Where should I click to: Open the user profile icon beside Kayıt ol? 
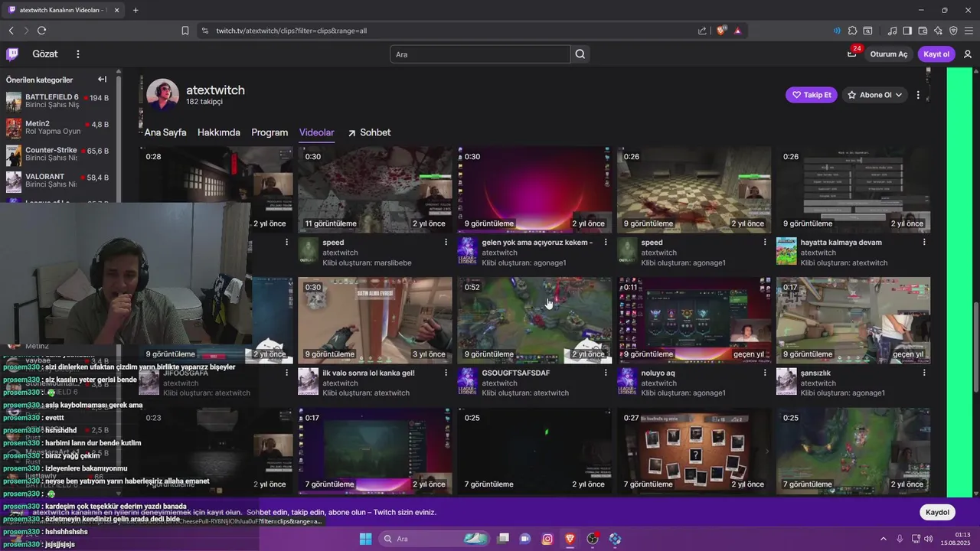coord(968,54)
